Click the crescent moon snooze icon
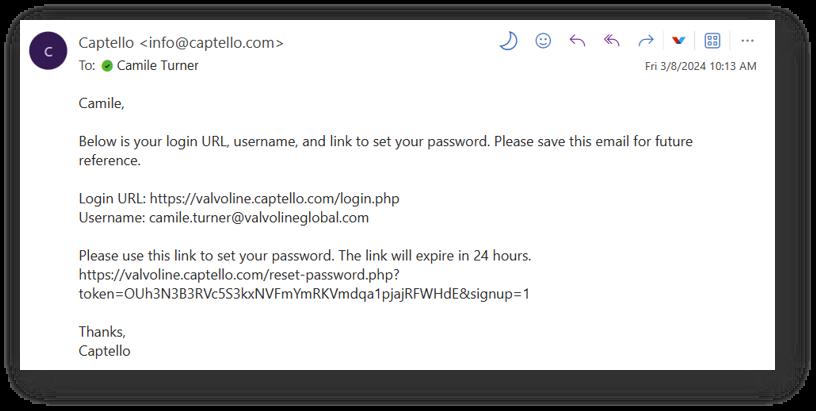816x411 pixels. point(508,41)
